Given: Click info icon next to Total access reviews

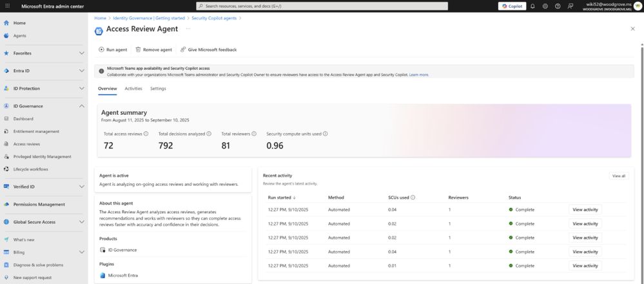Looking at the screenshot, I should pos(146,134).
